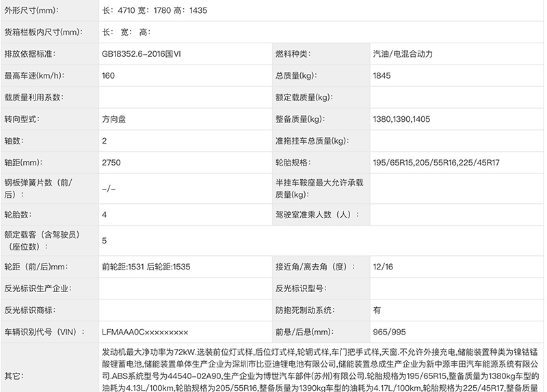Click the 轮胎数 label
This screenshot has width=547, height=392.
pos(18,215)
